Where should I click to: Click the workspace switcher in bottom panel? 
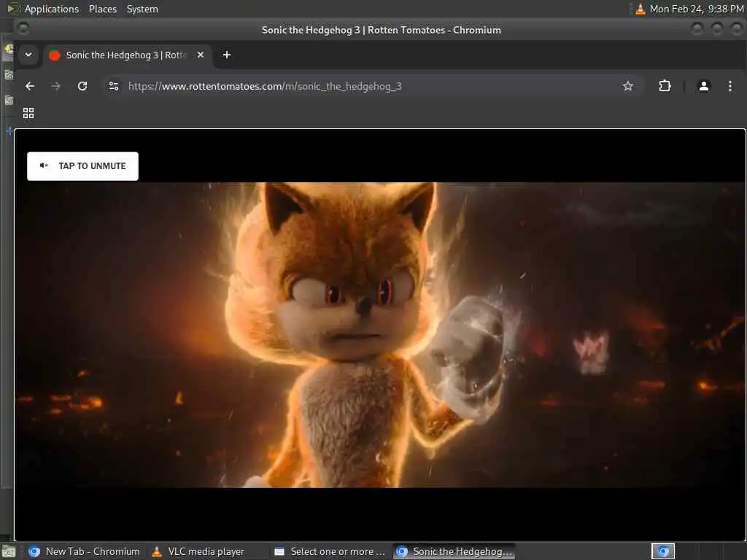point(662,551)
